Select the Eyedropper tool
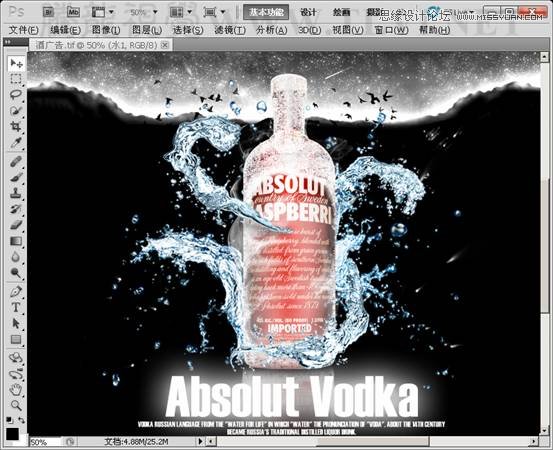The image size is (553, 450). pyautogui.click(x=16, y=142)
